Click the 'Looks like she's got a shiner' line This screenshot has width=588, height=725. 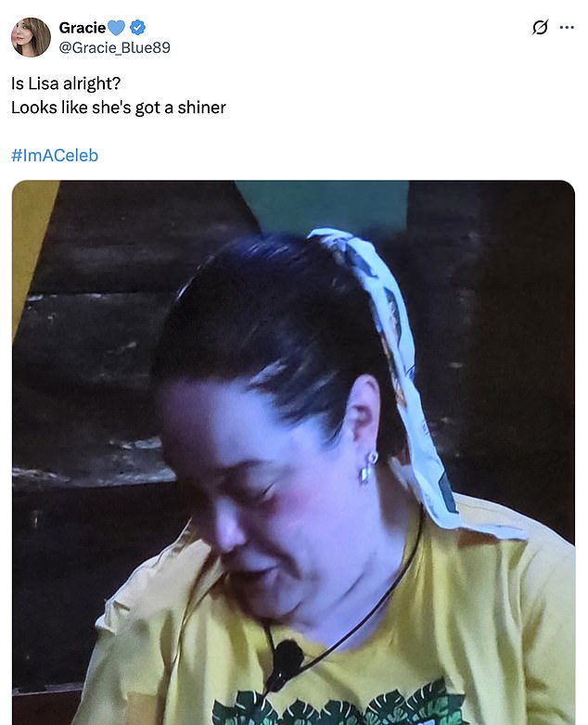119,108
